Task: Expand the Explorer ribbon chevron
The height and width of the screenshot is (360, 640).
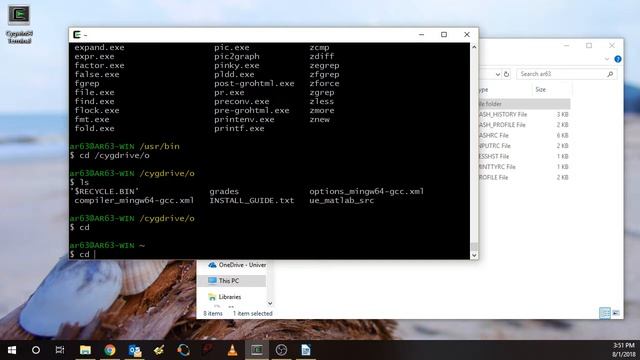Action: tap(607, 59)
